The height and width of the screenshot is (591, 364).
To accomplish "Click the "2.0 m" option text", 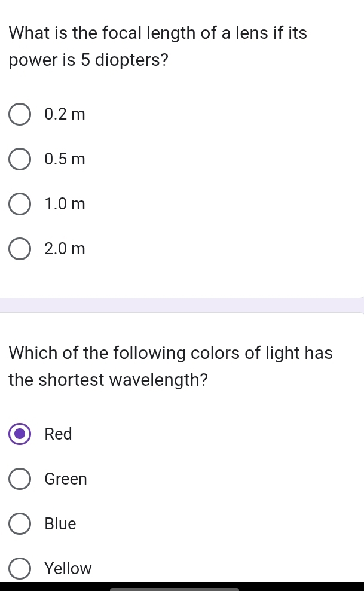I will [65, 249].
